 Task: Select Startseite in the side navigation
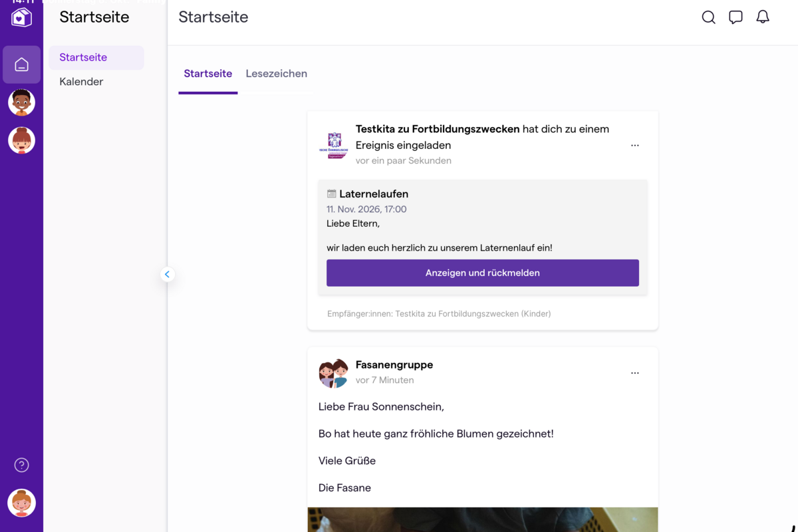(96, 58)
